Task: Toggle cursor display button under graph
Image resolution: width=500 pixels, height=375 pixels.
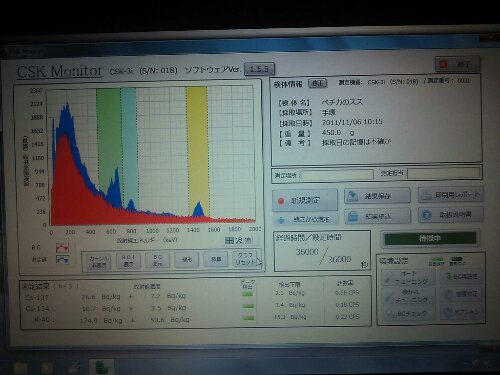Action: [99, 261]
